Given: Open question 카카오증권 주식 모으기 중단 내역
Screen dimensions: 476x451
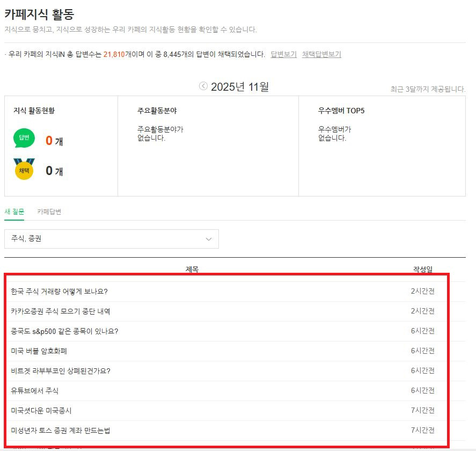Looking at the screenshot, I should pos(61,311).
